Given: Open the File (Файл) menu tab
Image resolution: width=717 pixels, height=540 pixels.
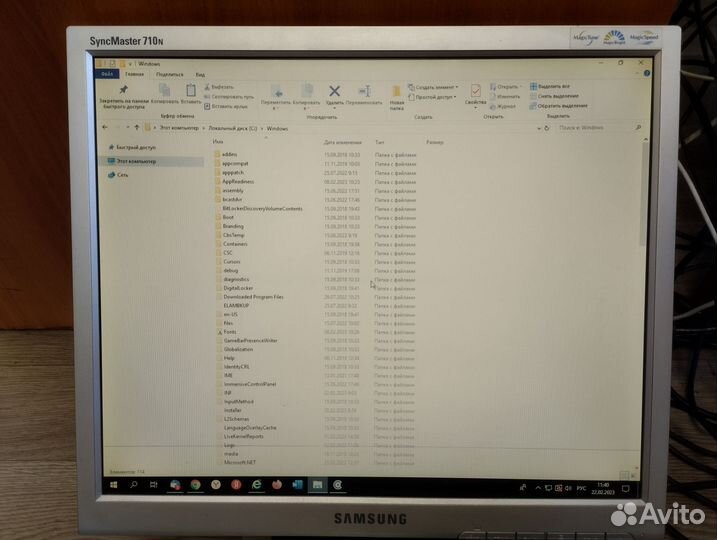Looking at the screenshot, I should point(107,74).
